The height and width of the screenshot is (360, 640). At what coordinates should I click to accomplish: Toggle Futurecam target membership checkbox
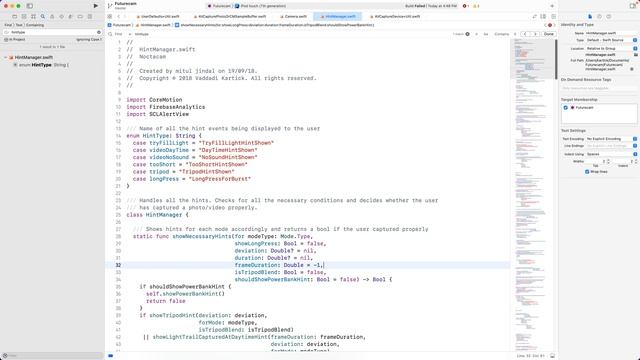click(566, 108)
